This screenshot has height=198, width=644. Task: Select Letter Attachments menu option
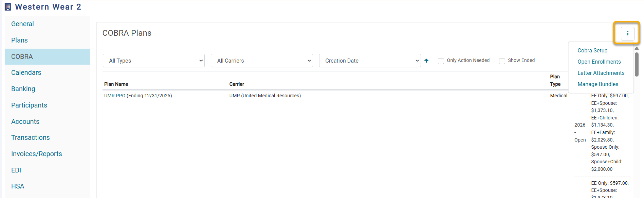tap(601, 73)
